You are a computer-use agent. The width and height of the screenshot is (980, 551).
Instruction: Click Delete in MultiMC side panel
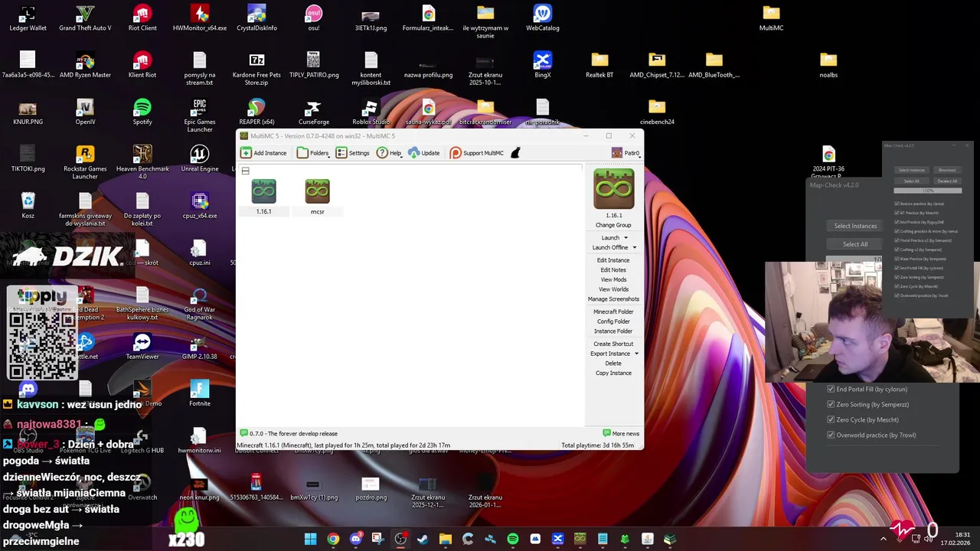tap(613, 364)
